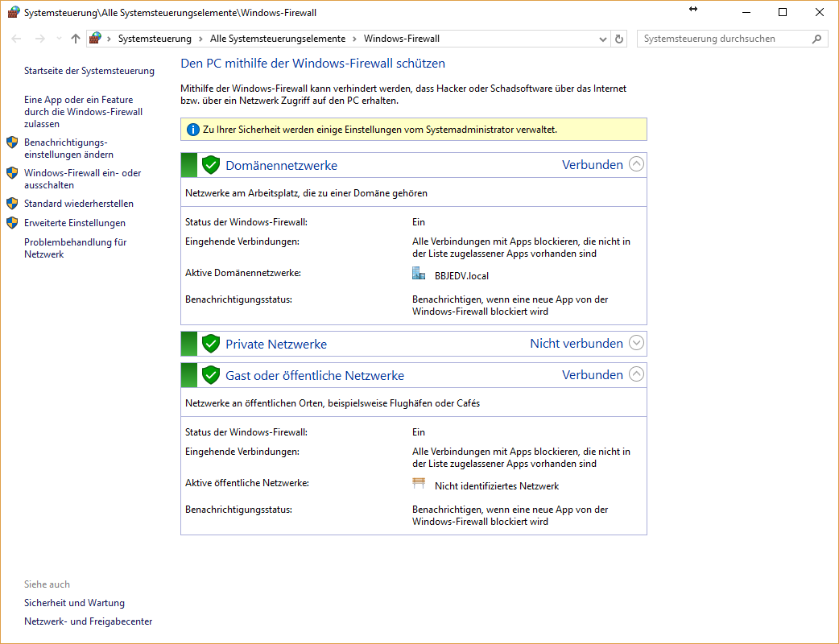Select Systemsteuerung in the breadcrumb path

(155, 39)
